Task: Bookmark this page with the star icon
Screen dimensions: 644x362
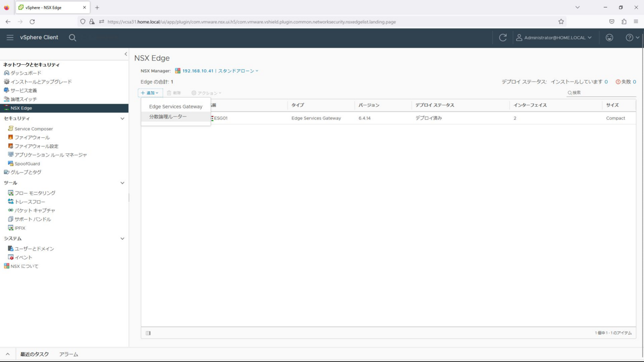Action: pos(561,22)
